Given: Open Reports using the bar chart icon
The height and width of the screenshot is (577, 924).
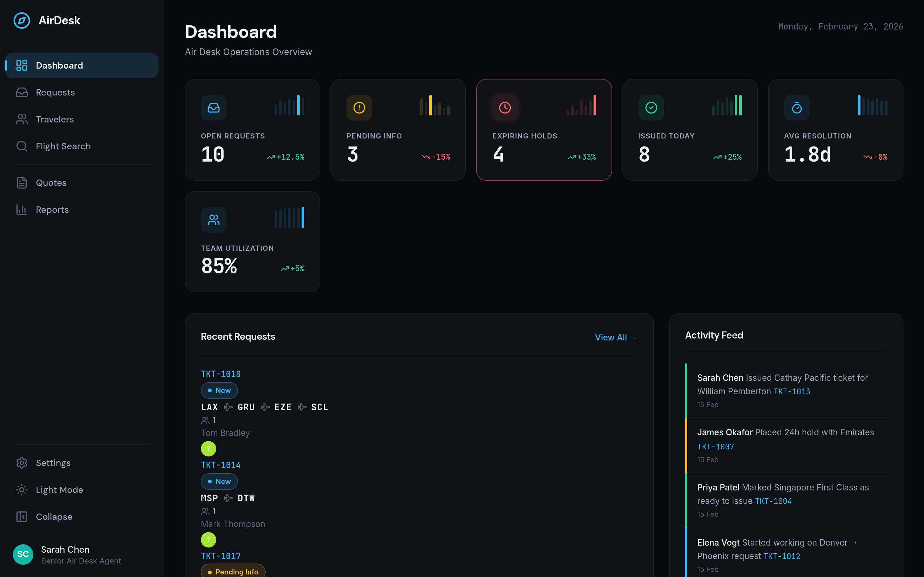Looking at the screenshot, I should pos(22,210).
